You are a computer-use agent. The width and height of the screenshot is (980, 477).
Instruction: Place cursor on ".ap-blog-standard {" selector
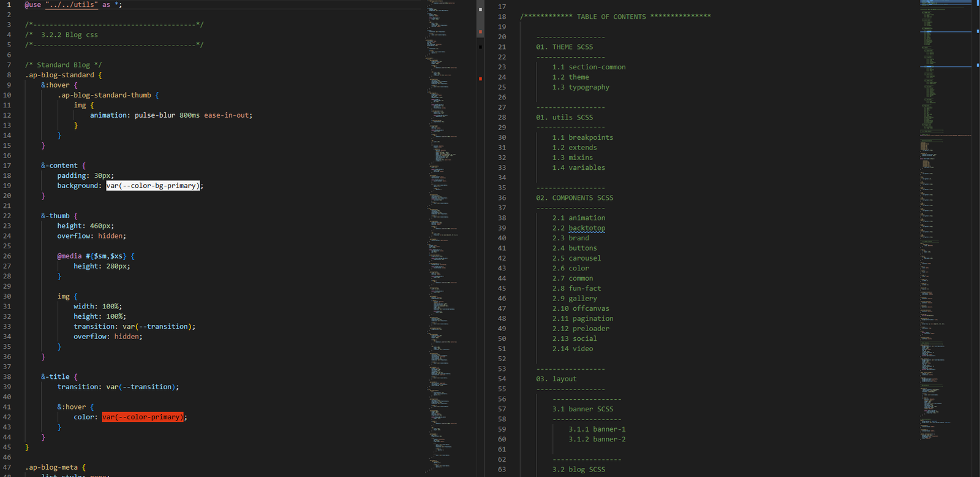click(64, 75)
